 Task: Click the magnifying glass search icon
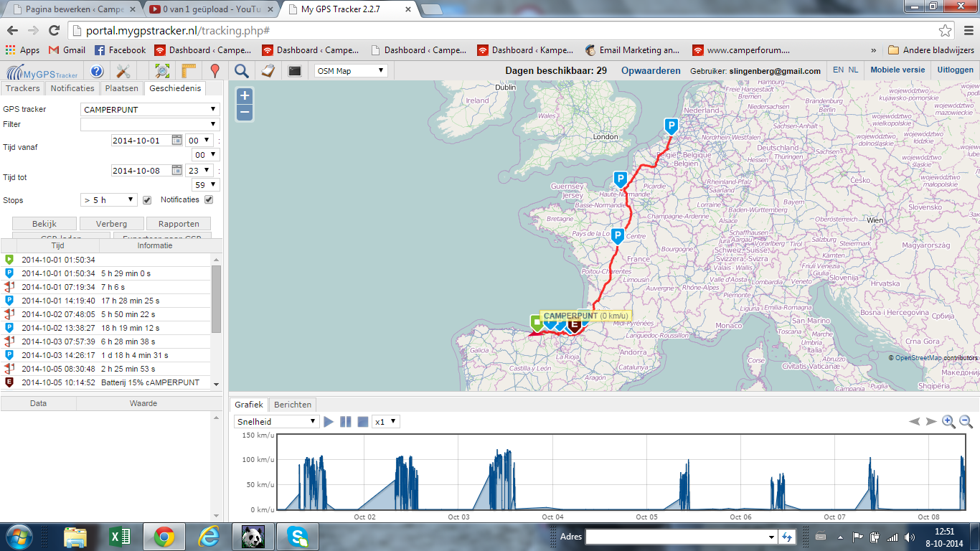point(242,71)
